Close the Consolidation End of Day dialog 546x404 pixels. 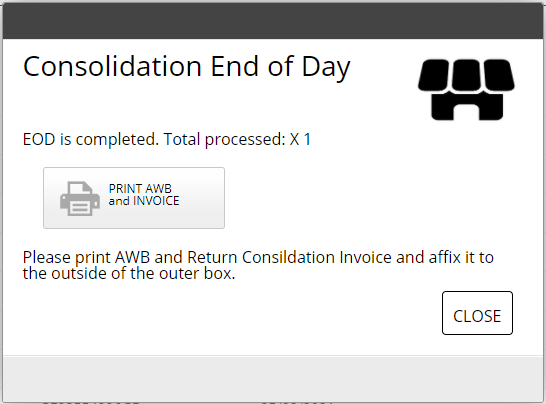coord(477,313)
